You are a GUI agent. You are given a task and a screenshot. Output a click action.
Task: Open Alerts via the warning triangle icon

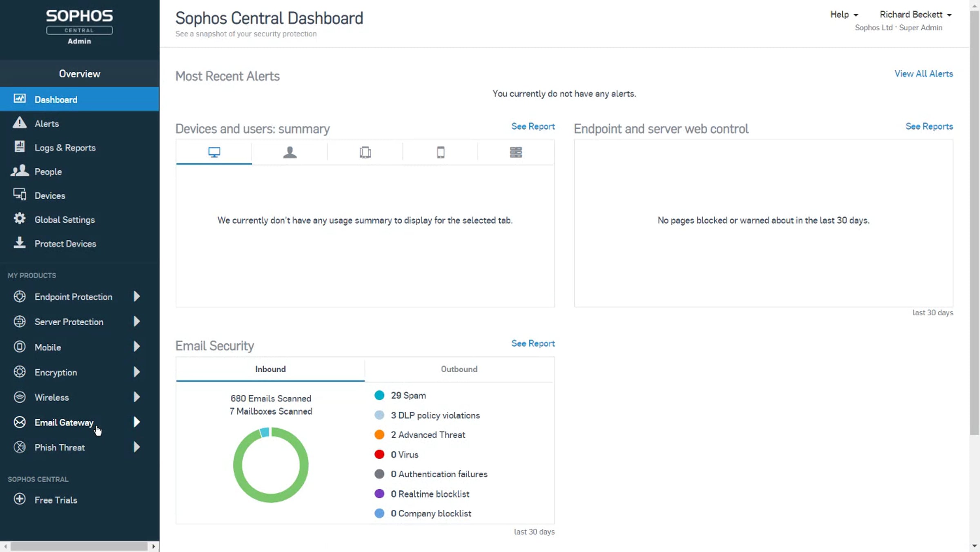[20, 123]
